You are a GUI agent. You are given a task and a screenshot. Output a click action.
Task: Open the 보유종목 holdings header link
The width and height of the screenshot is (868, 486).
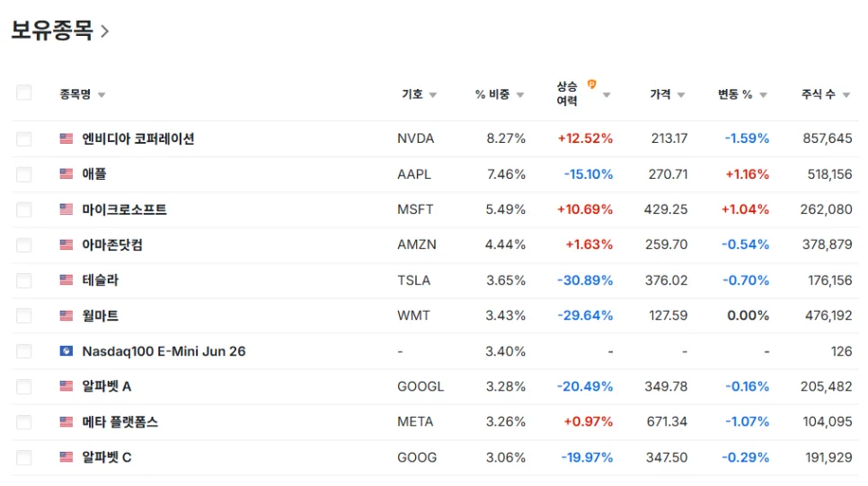click(52, 30)
